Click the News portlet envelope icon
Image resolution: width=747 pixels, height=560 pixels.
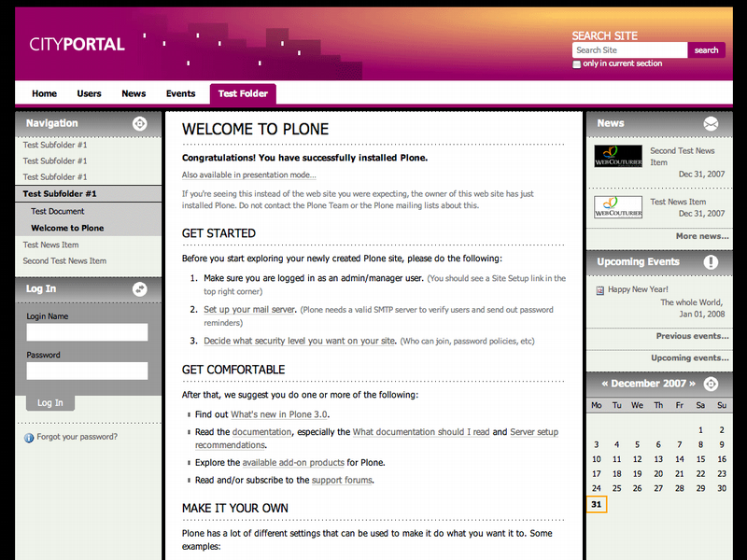click(711, 123)
